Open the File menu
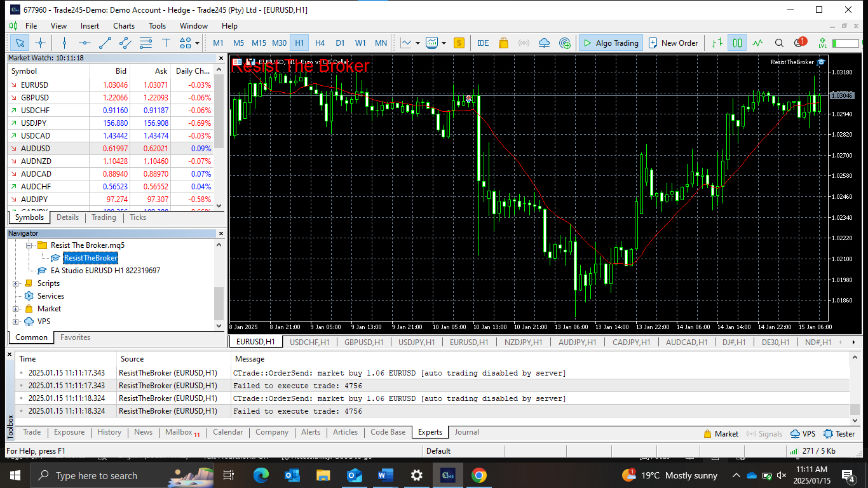The width and height of the screenshot is (868, 488). [31, 26]
